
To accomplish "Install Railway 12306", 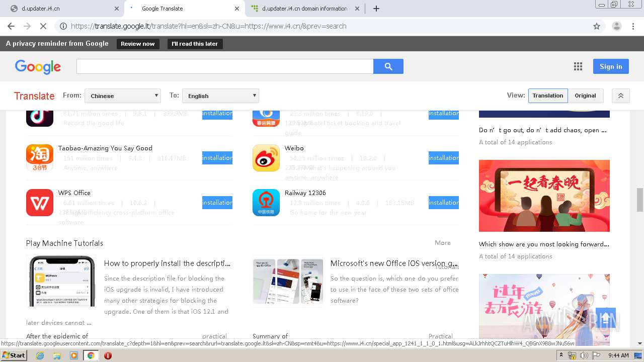I will point(444,203).
